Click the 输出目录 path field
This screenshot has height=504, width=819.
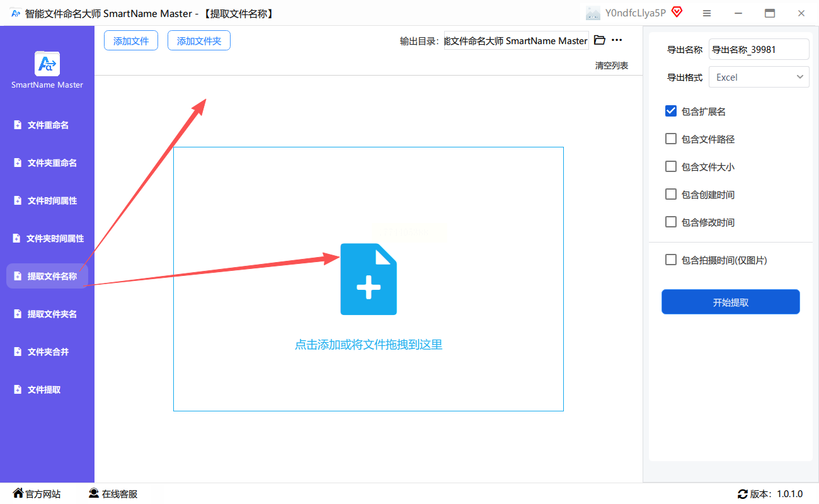(517, 40)
